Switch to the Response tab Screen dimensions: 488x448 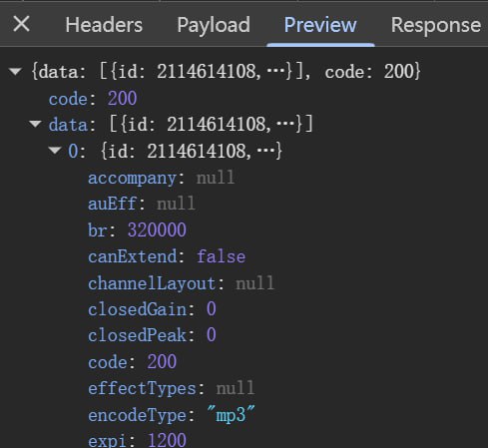[x=436, y=25]
